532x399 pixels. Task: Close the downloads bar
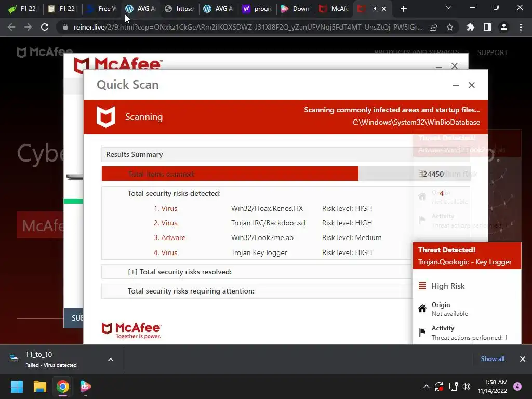tap(523, 359)
